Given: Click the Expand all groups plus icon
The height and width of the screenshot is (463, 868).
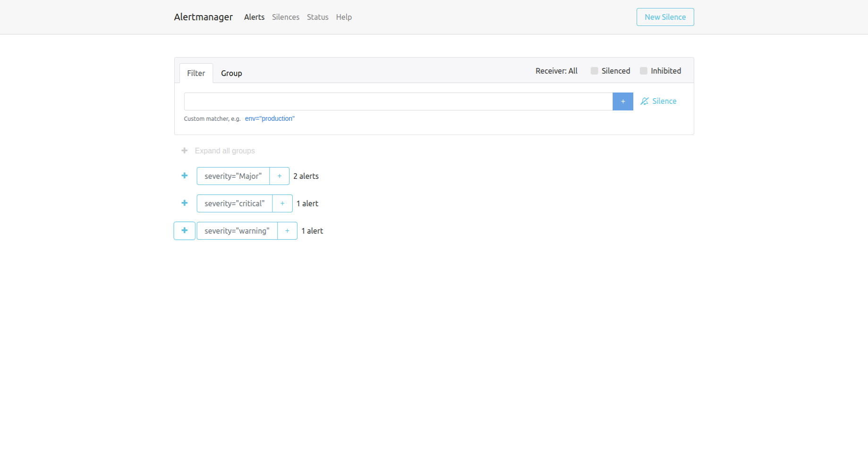Looking at the screenshot, I should (184, 150).
